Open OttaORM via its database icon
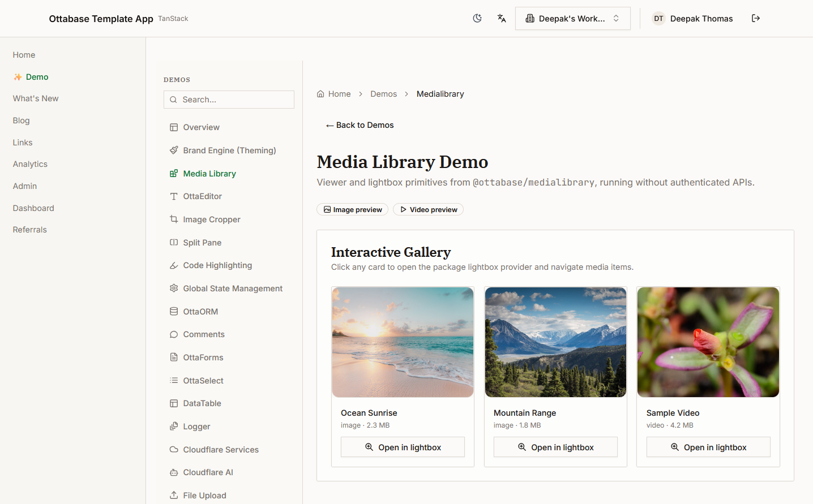 coord(174,311)
